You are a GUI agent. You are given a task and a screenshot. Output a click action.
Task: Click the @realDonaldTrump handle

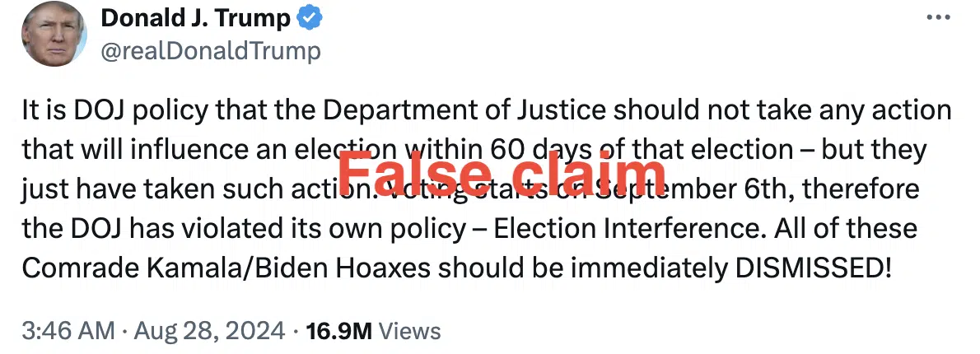pyautogui.click(x=210, y=51)
